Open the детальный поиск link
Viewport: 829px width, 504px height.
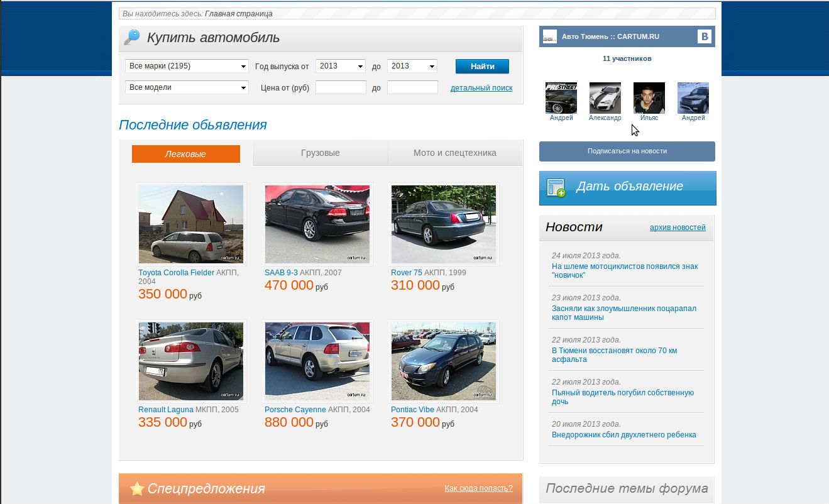(x=481, y=88)
